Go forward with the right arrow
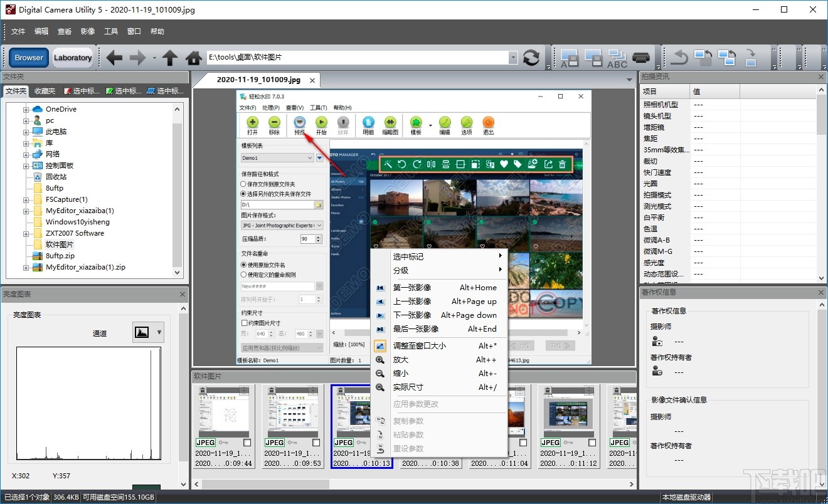This screenshot has height=504, width=828. point(137,58)
